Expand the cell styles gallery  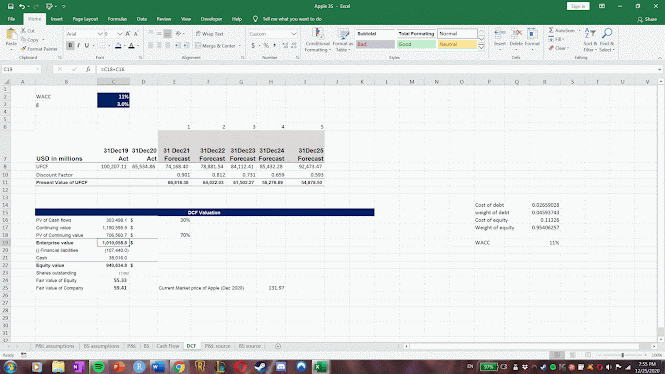[x=481, y=47]
